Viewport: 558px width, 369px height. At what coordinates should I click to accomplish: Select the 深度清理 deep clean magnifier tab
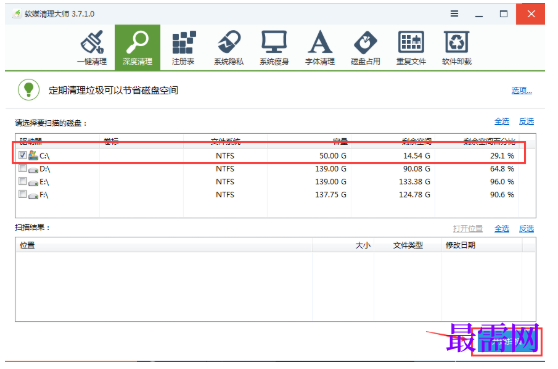(137, 48)
